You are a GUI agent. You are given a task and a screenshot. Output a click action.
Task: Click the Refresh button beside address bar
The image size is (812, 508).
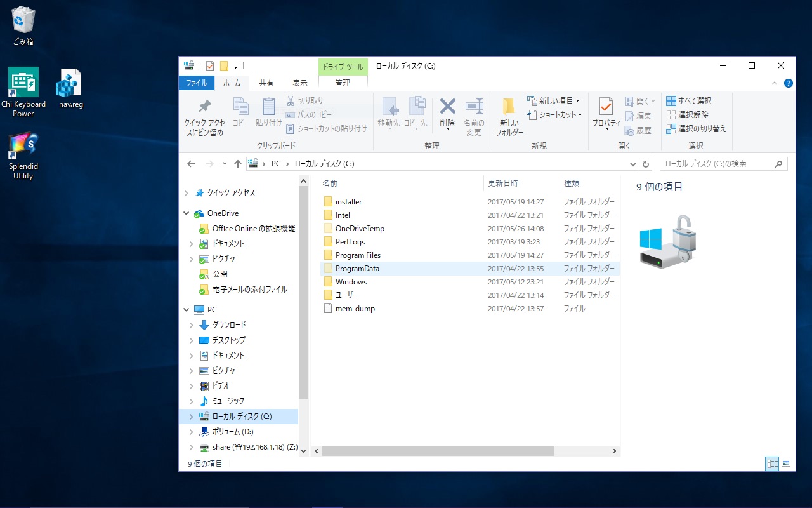tap(646, 164)
